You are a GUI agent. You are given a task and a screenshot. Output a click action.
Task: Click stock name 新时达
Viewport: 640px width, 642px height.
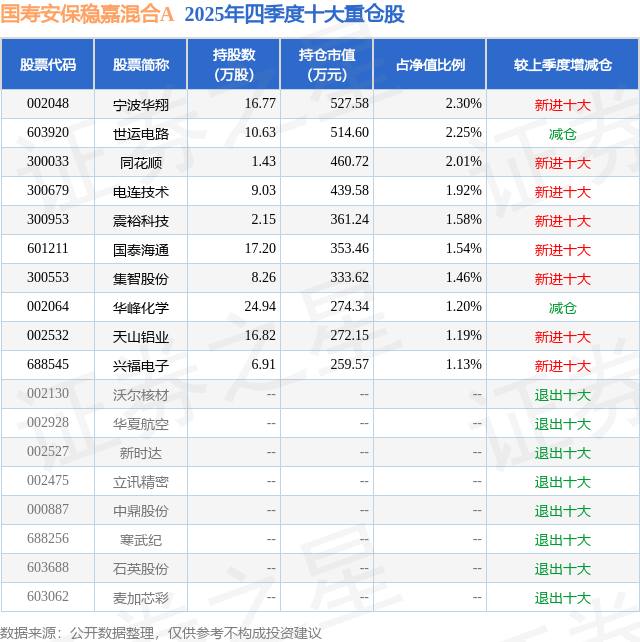coord(140,454)
